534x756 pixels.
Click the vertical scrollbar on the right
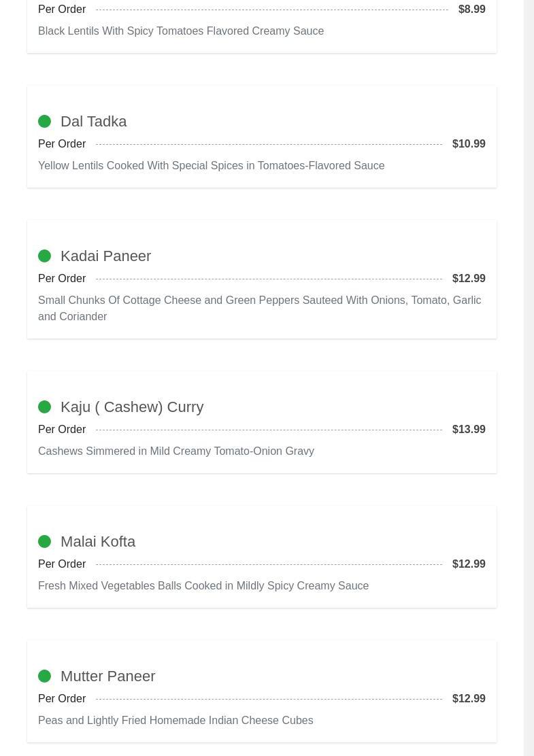tap(529, 378)
